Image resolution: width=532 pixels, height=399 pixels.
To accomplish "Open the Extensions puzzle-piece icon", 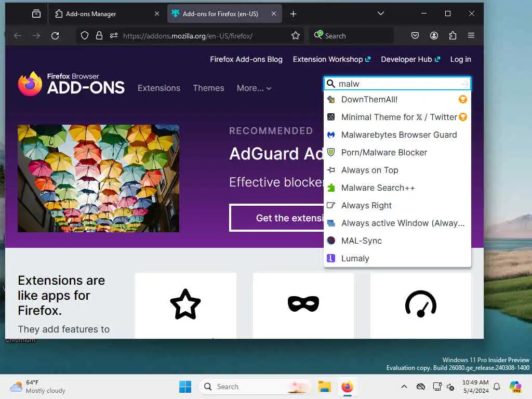I will point(453,36).
